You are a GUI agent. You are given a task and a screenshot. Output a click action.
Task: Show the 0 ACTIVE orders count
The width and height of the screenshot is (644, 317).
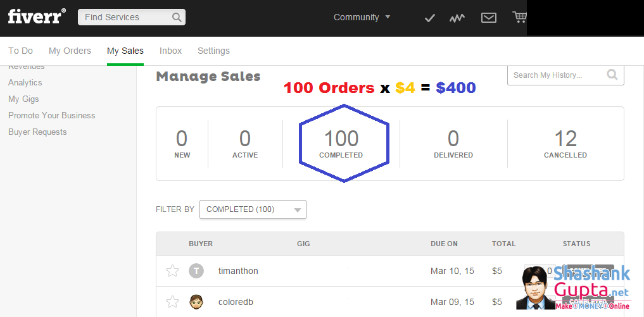245,144
